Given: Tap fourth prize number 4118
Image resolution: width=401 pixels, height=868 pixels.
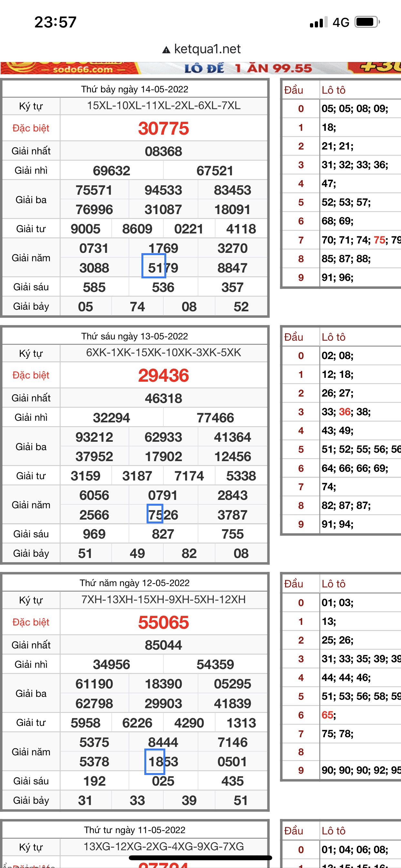Looking at the screenshot, I should point(241,229).
